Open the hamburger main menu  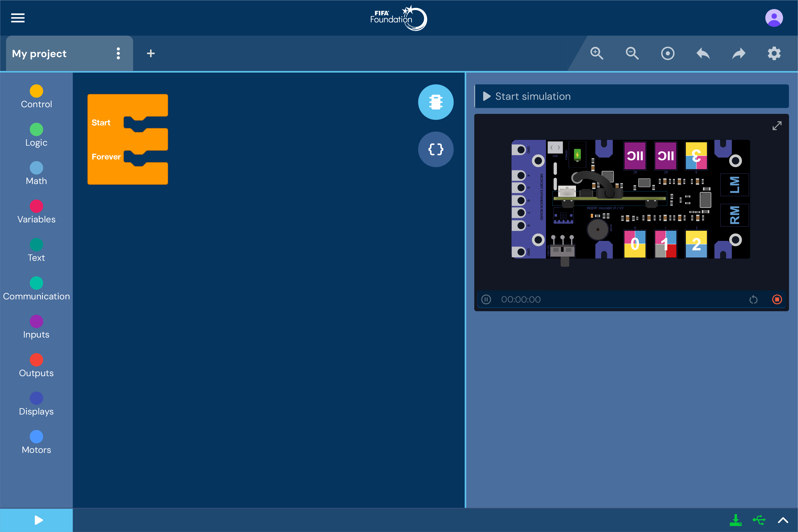click(x=18, y=18)
